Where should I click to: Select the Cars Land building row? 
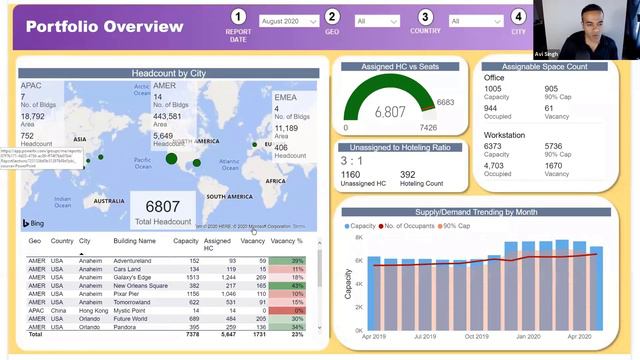click(x=166, y=269)
